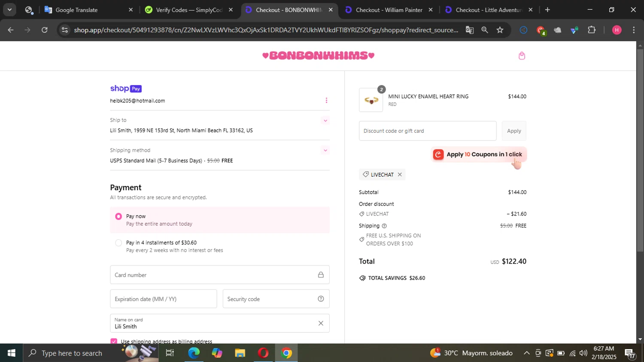Screen dimensions: 644x362
Task: Click the browser address bar URL
Action: 266,30
